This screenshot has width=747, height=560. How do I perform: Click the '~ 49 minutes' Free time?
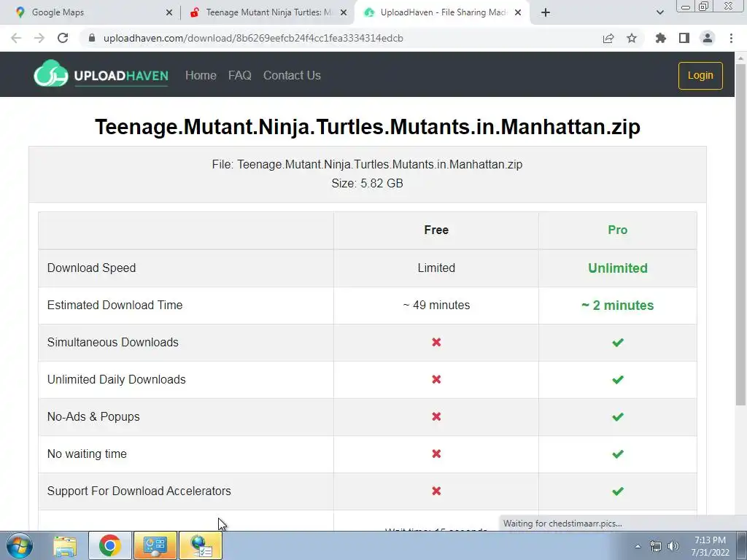tap(436, 306)
